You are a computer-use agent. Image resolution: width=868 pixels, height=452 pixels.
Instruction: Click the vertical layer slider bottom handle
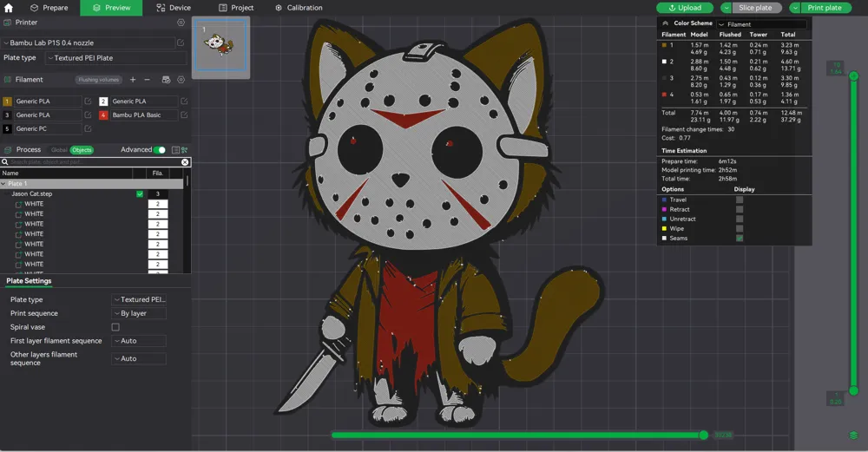point(853,390)
